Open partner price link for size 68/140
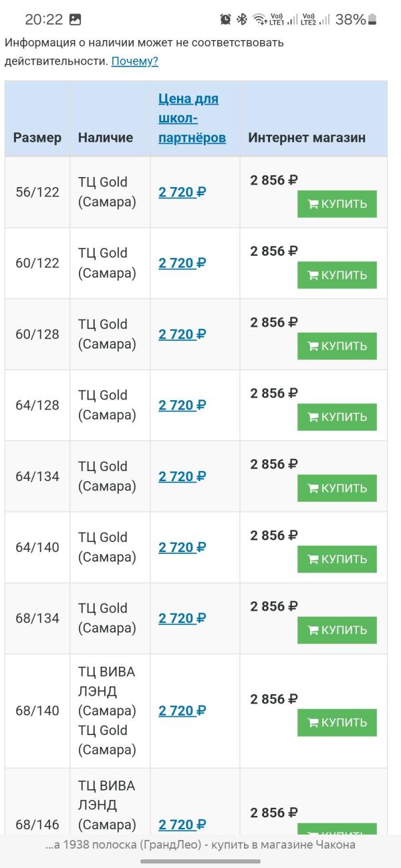This screenshot has width=401, height=868. point(182,711)
